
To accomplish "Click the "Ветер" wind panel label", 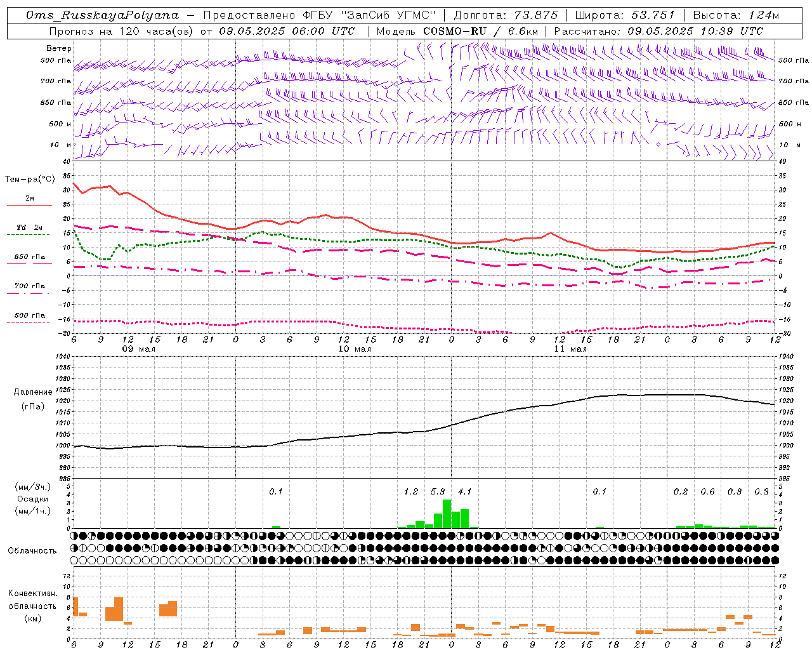I will (59, 48).
